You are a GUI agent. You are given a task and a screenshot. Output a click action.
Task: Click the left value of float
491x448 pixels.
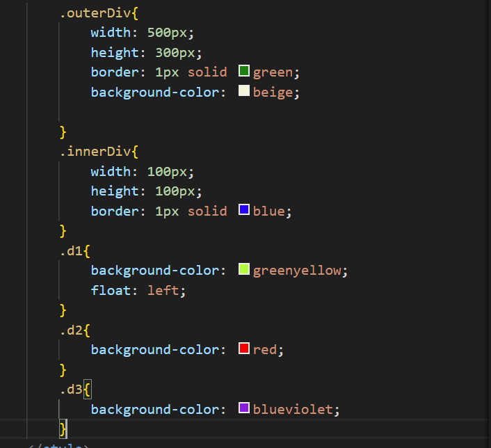point(163,290)
